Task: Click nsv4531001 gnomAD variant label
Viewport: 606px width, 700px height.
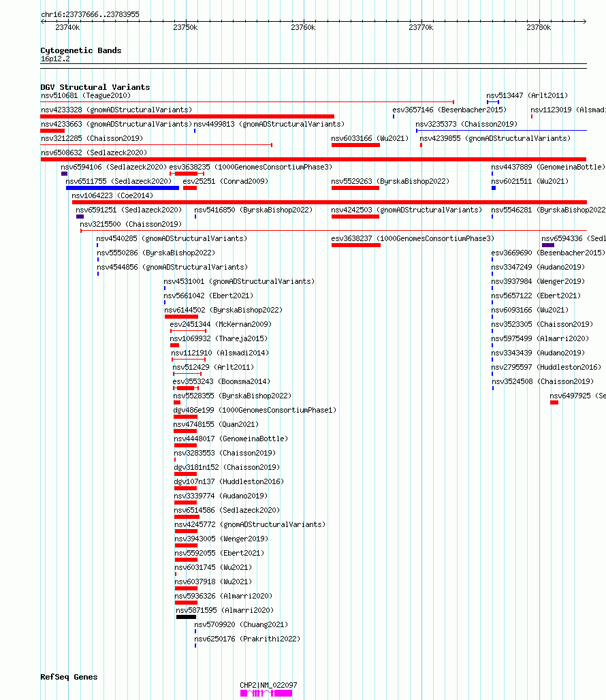Action: [239, 281]
